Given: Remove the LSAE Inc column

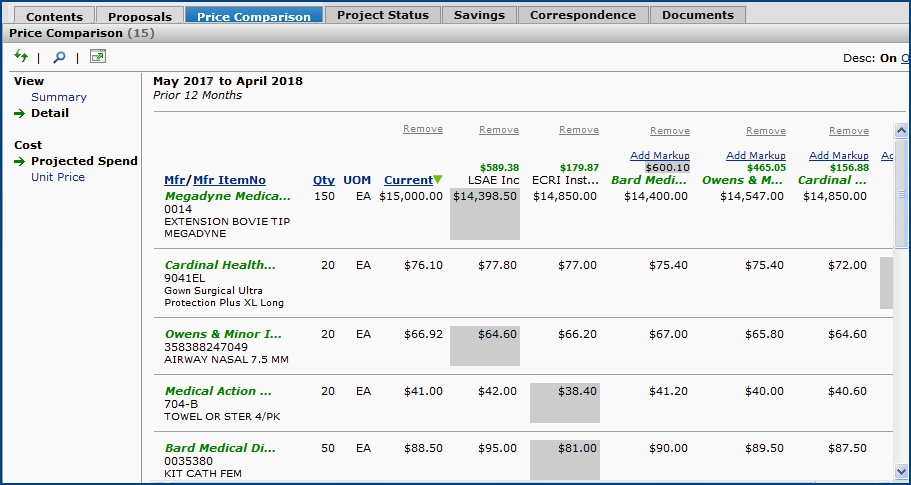Looking at the screenshot, I should pos(499,130).
